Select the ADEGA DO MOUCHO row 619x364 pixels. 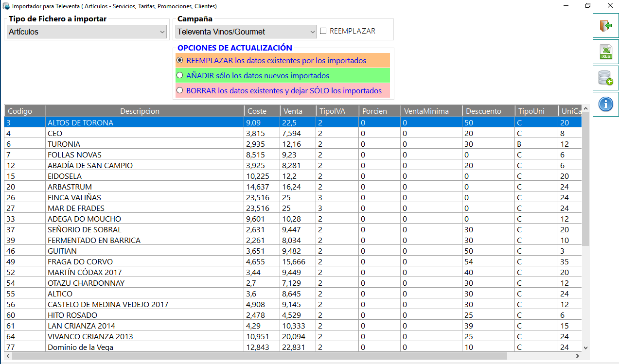(293, 219)
